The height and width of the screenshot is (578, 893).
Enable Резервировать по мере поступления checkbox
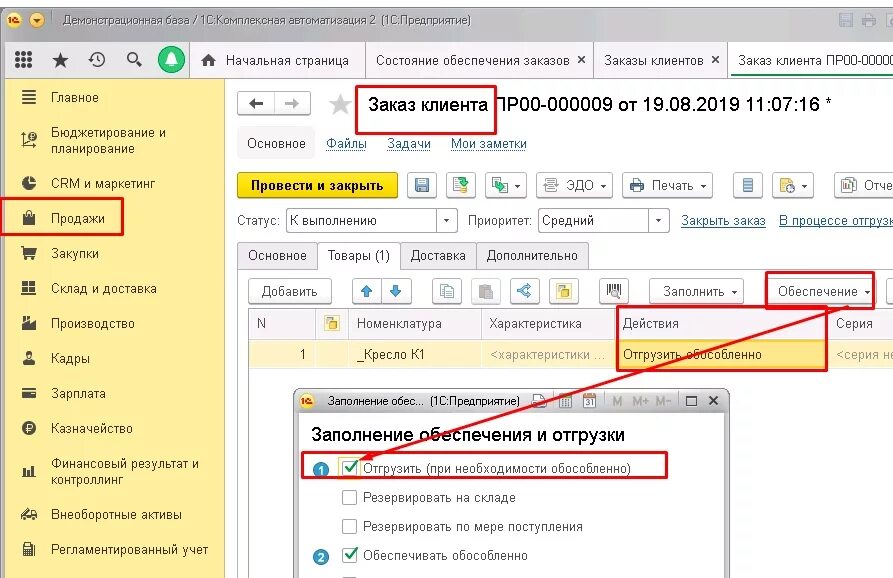point(350,526)
